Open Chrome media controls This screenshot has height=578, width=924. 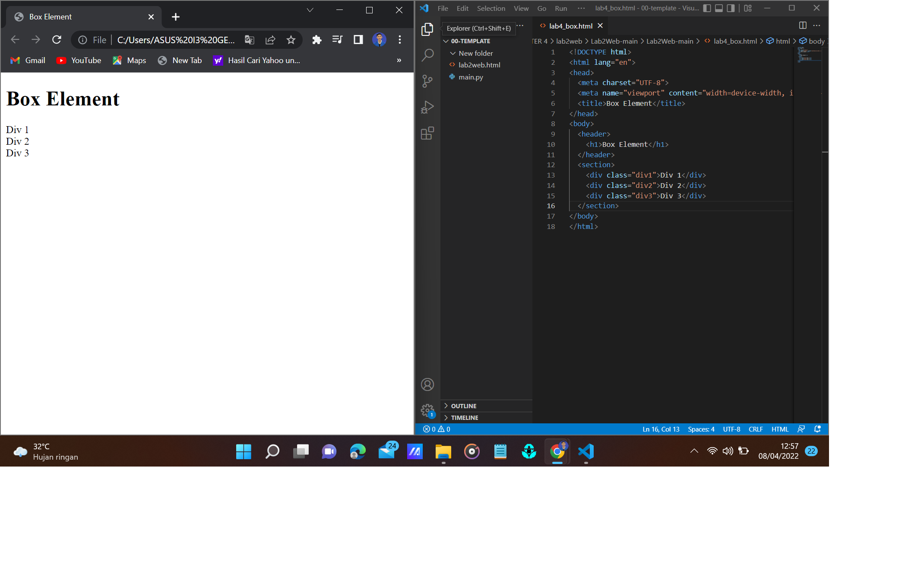point(338,40)
